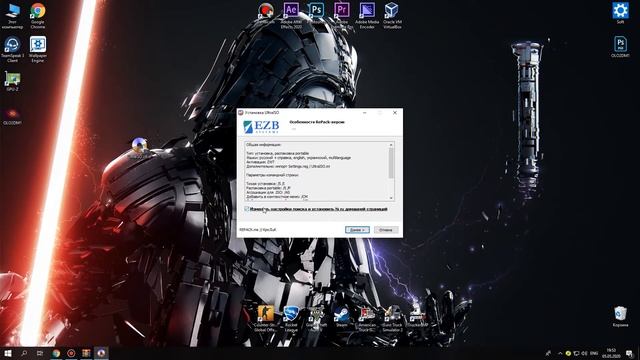Click the Отмена (Cancel) button in the installer

tap(386, 230)
